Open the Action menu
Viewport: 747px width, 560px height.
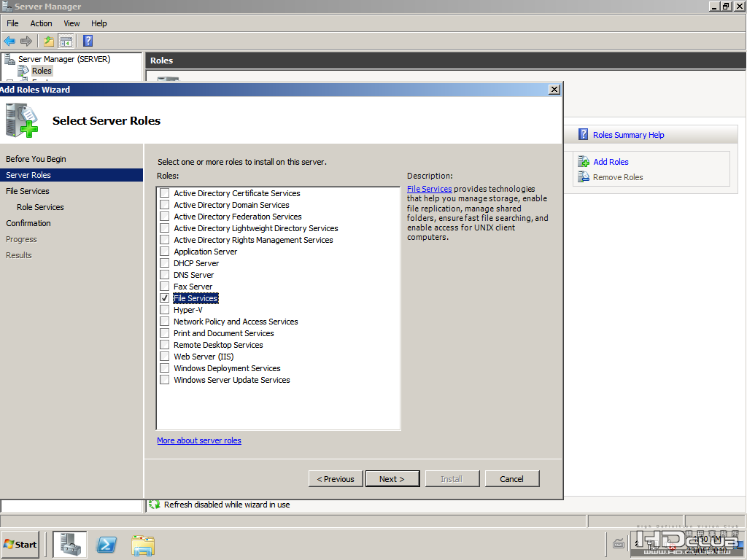(x=41, y=23)
